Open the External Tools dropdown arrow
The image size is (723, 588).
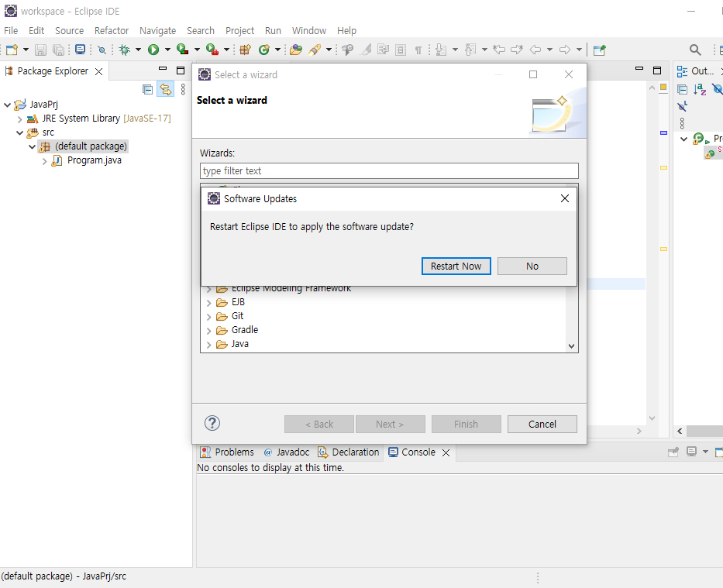click(226, 50)
